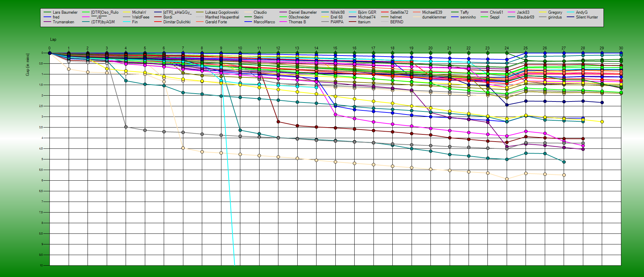Click the Lap axis title

53,39
